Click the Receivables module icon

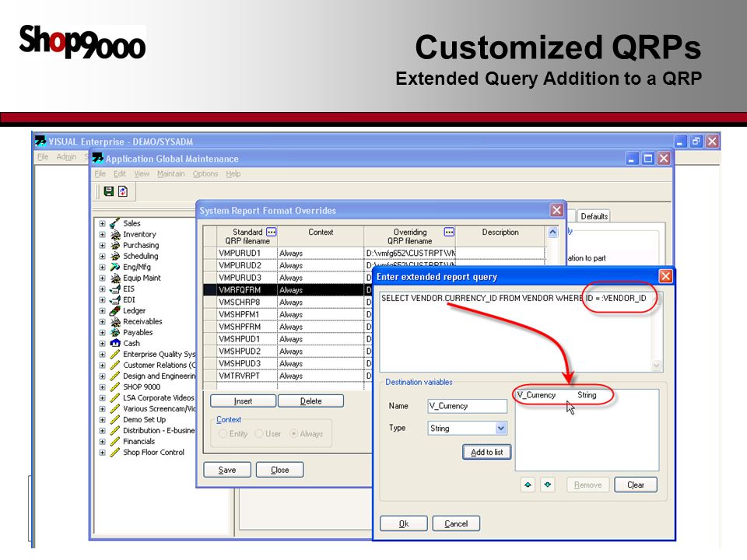[115, 322]
